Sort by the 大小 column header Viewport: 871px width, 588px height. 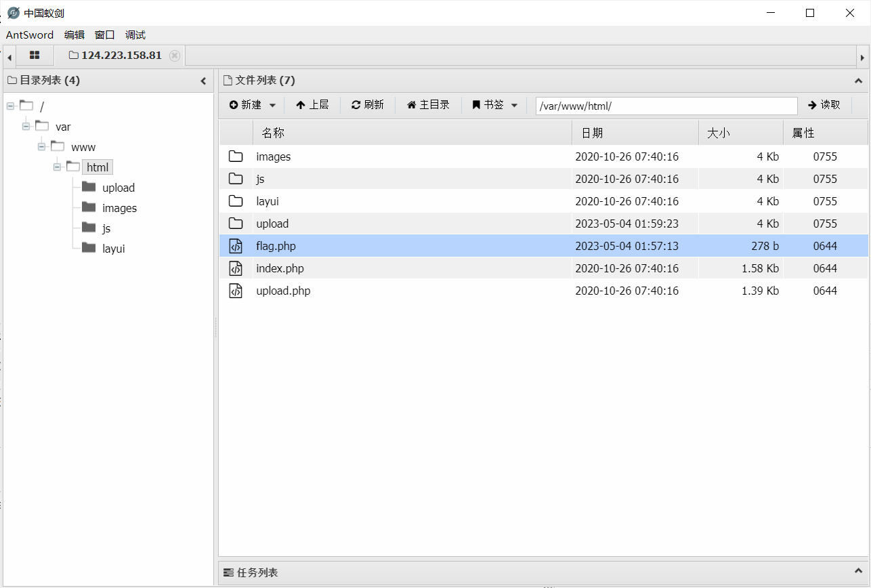[741, 133]
